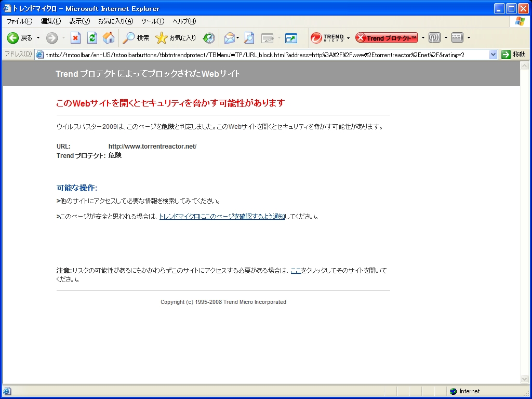Image resolution: width=532 pixels, height=399 pixels.
Task: Click the window share icon in toolbar
Action: click(291, 37)
